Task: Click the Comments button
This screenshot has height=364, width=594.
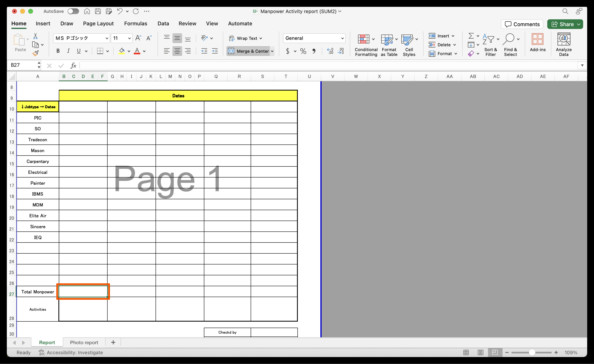Action: (x=522, y=24)
